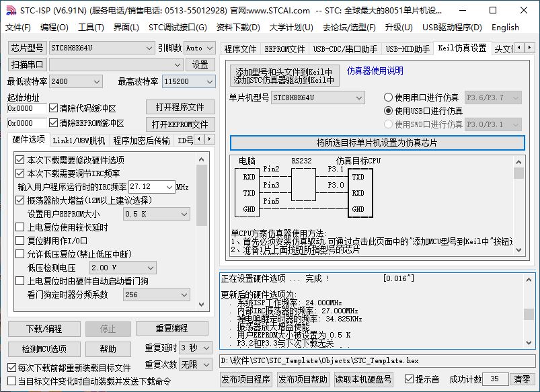Open the 引脚数 Auto dropdown
540x392 pixels.
200,48
